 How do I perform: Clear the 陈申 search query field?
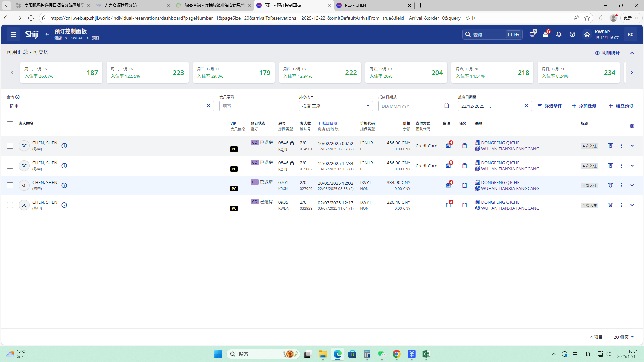(208, 106)
